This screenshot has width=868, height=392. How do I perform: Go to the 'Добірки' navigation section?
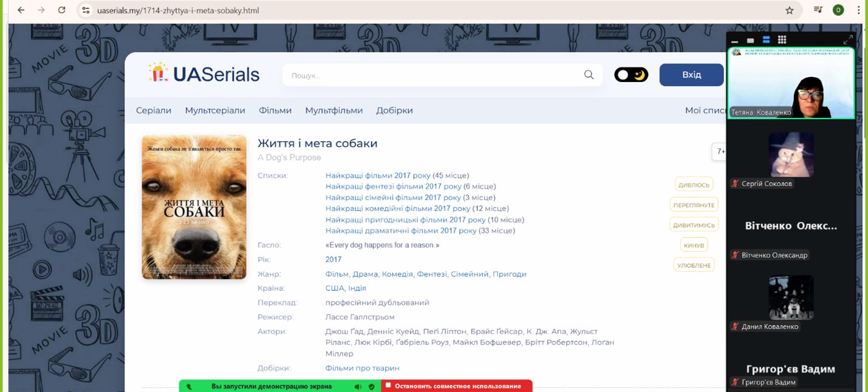(394, 111)
